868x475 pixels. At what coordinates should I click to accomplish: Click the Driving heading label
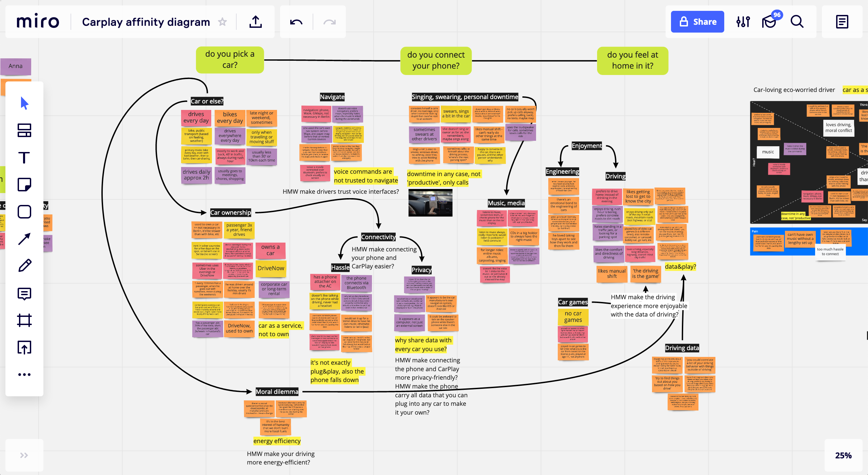tap(615, 176)
